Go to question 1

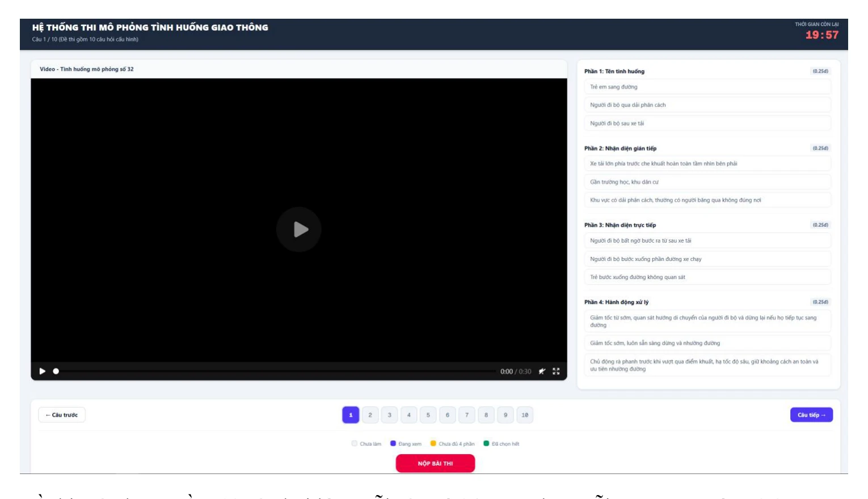click(351, 415)
